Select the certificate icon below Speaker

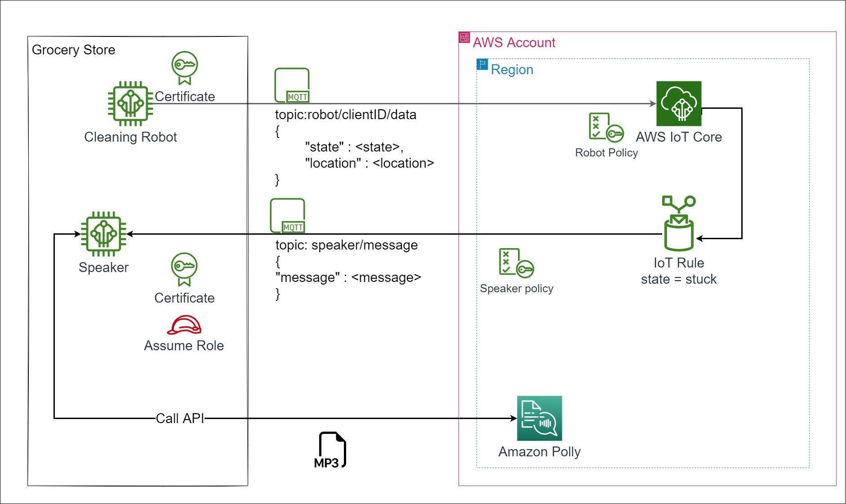(x=184, y=269)
